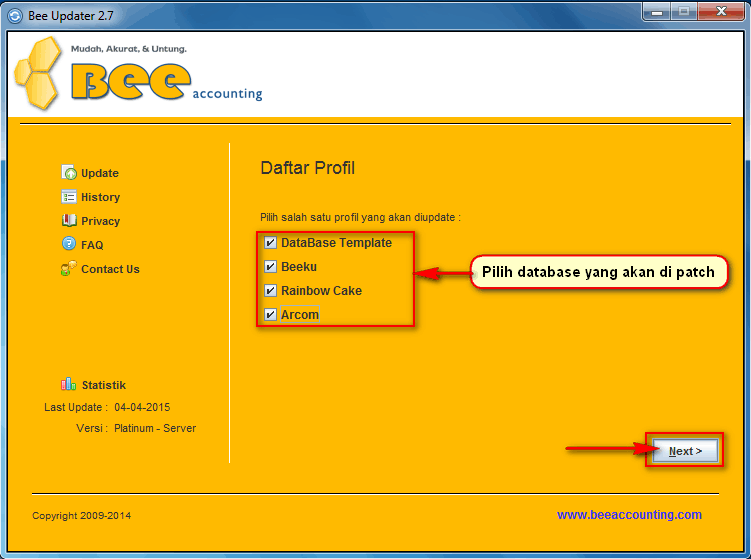Disable the Arcom profile checkbox
This screenshot has height=559, width=751.
270,315
